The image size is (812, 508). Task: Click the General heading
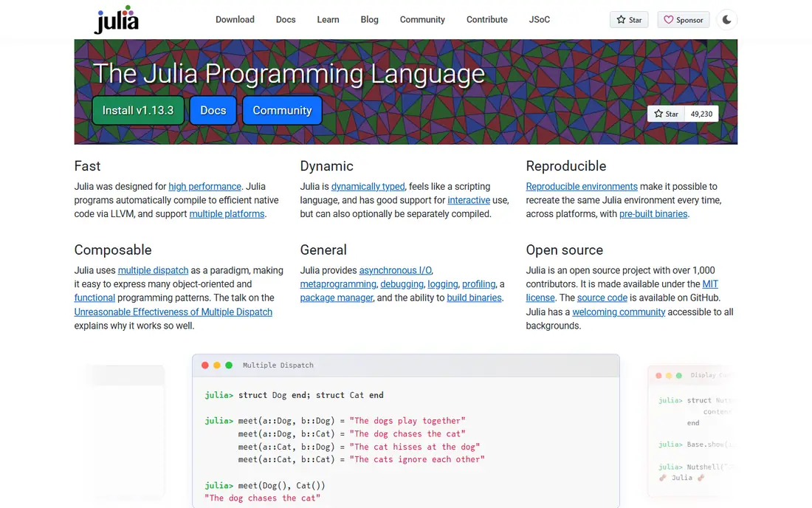[323, 250]
